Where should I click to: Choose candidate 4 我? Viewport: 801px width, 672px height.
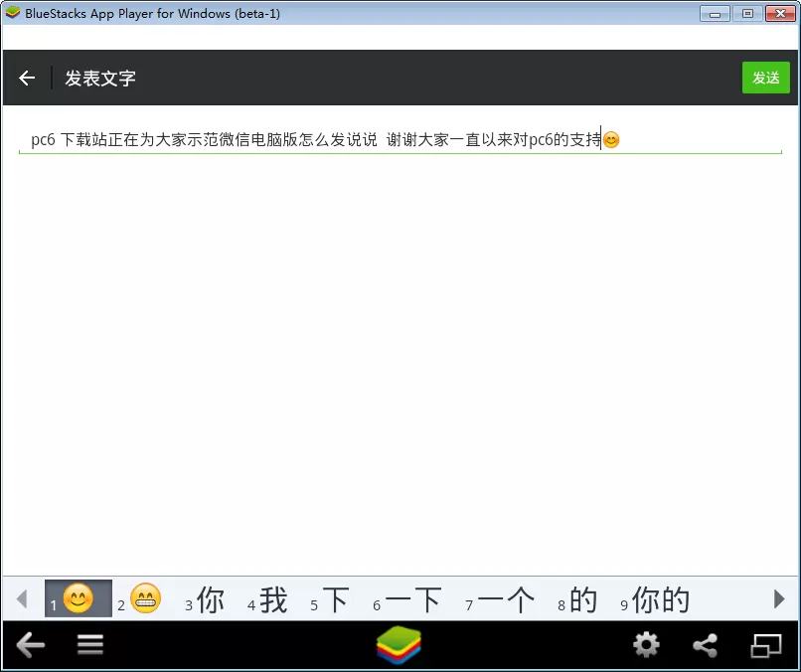click(267, 599)
